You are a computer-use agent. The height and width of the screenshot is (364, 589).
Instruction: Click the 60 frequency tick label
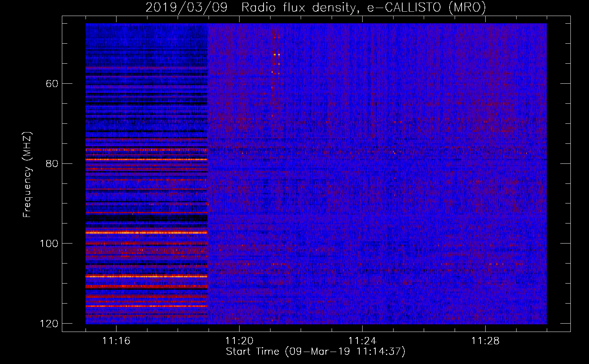52,84
